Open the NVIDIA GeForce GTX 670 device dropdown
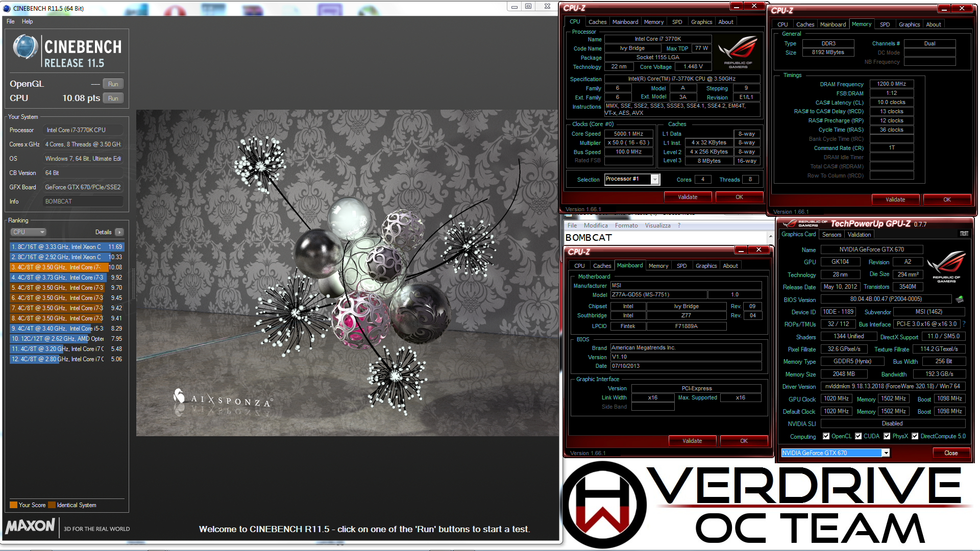The image size is (980, 551). coord(886,453)
